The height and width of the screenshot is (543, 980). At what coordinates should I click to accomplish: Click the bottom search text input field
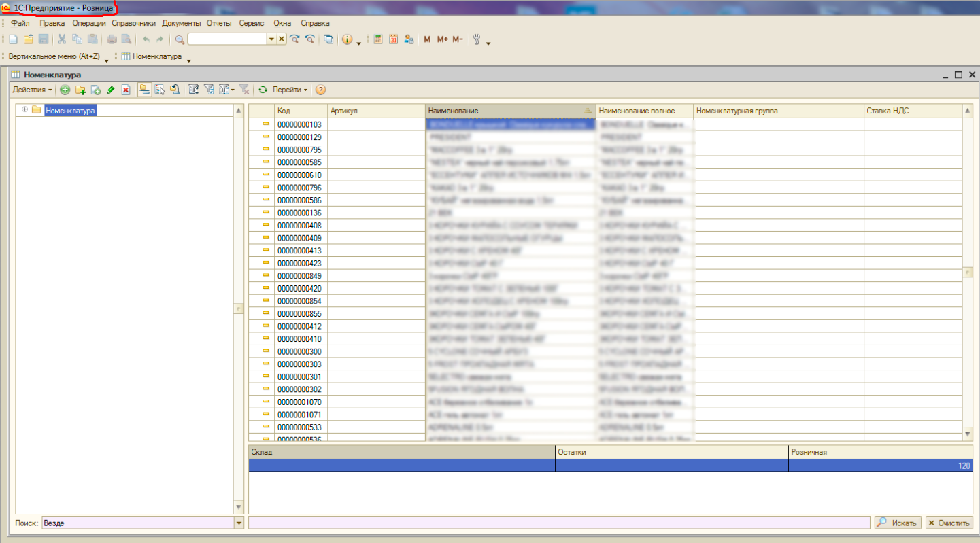click(559, 523)
